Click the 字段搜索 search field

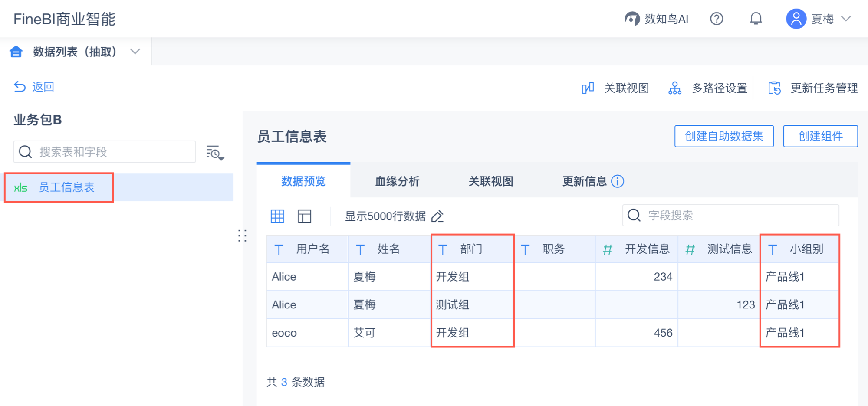738,216
